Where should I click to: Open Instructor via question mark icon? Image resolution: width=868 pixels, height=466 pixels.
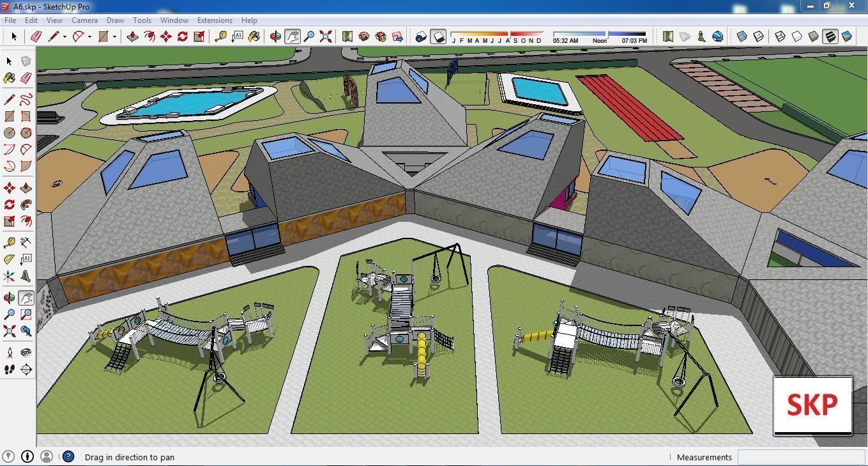[68, 456]
